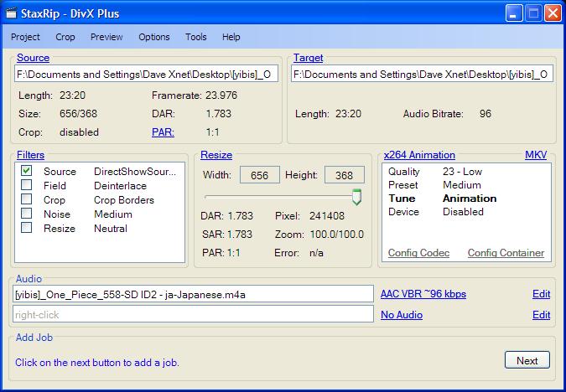
Task: Click the Resize heading link
Action: 216,155
